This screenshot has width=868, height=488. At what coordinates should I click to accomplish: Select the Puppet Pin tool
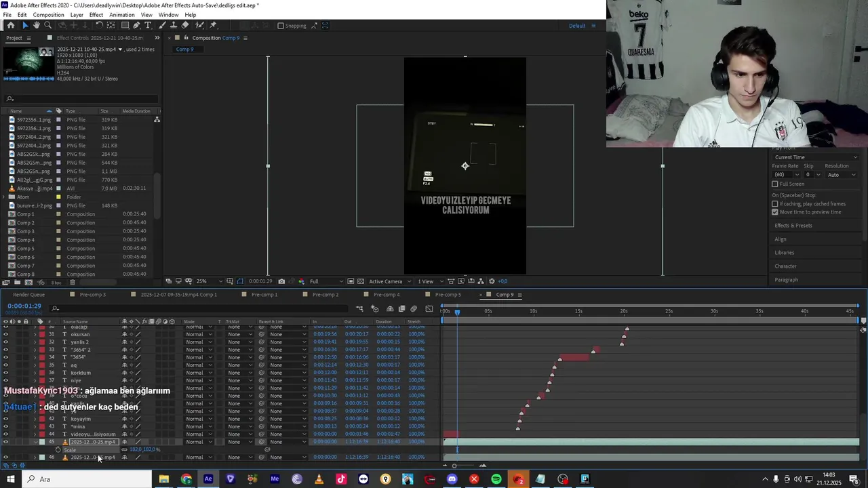(213, 25)
